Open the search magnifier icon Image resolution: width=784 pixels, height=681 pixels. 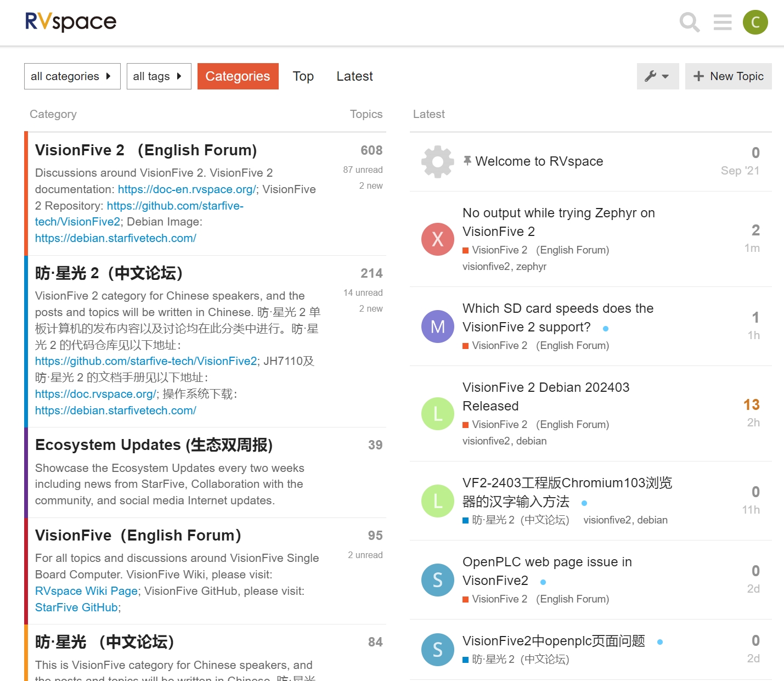[690, 22]
